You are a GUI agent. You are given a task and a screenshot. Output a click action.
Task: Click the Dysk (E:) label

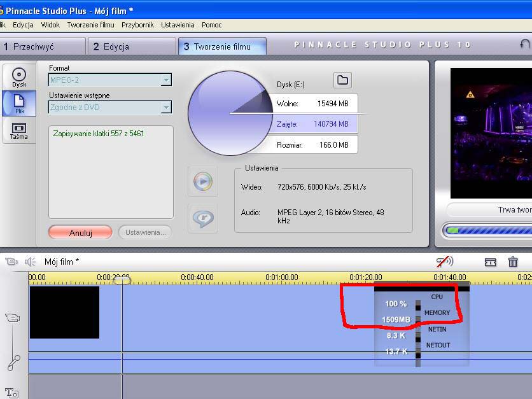click(x=291, y=85)
